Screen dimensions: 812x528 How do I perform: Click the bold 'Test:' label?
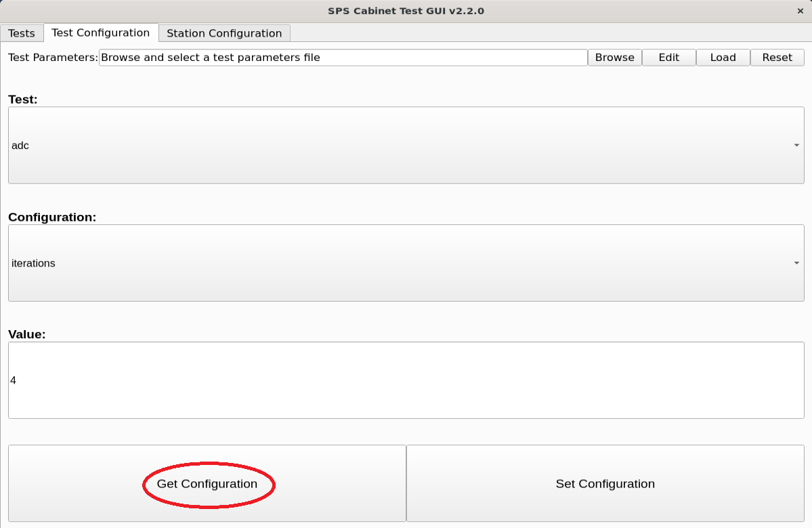pos(23,100)
